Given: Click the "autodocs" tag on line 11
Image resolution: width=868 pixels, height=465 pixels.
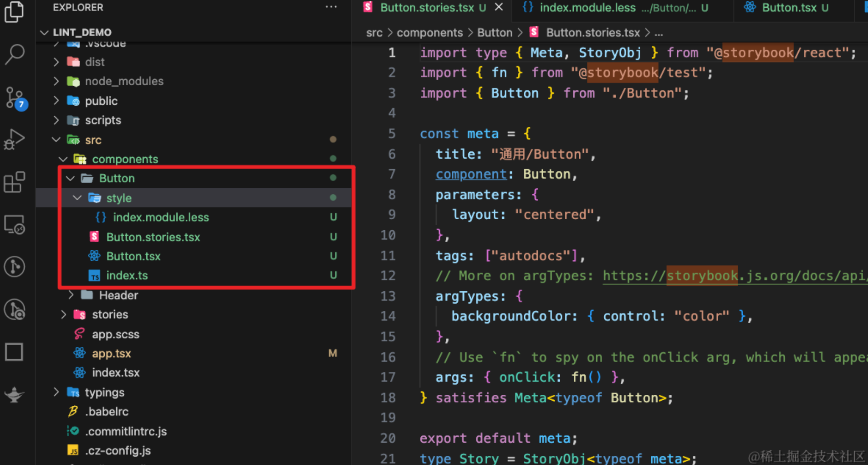Looking at the screenshot, I should coord(531,256).
